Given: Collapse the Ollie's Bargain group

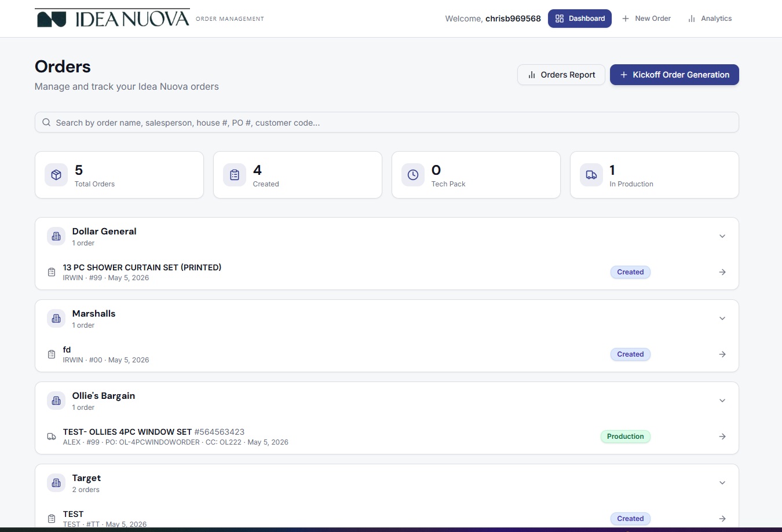Looking at the screenshot, I should coord(722,401).
